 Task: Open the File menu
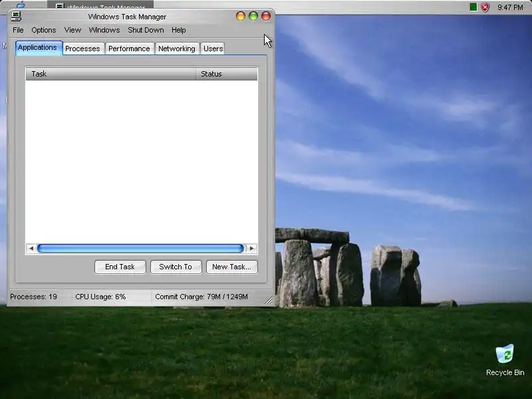click(x=18, y=30)
